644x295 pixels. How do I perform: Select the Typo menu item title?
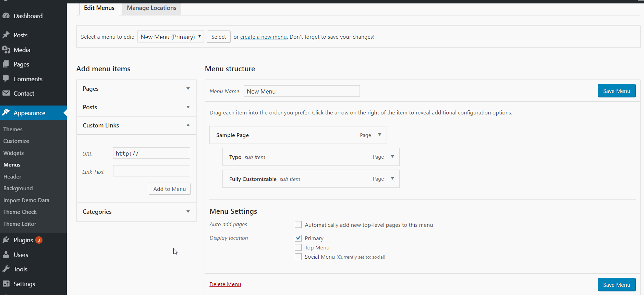tap(235, 157)
